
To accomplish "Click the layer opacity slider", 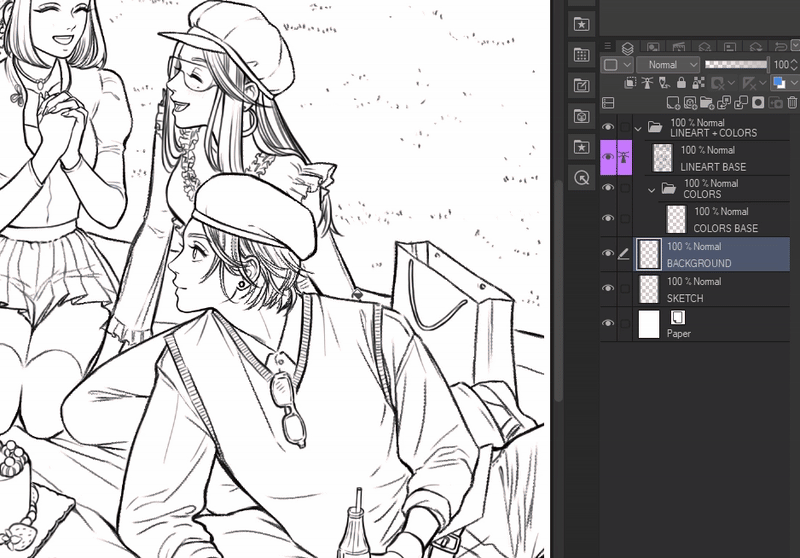I will point(735,64).
